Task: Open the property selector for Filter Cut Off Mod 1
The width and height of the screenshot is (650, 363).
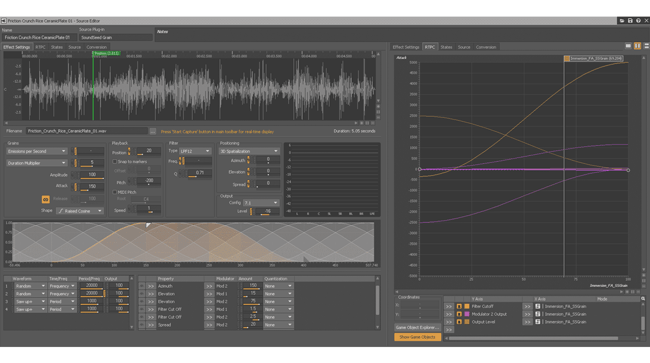Action: coord(151,310)
